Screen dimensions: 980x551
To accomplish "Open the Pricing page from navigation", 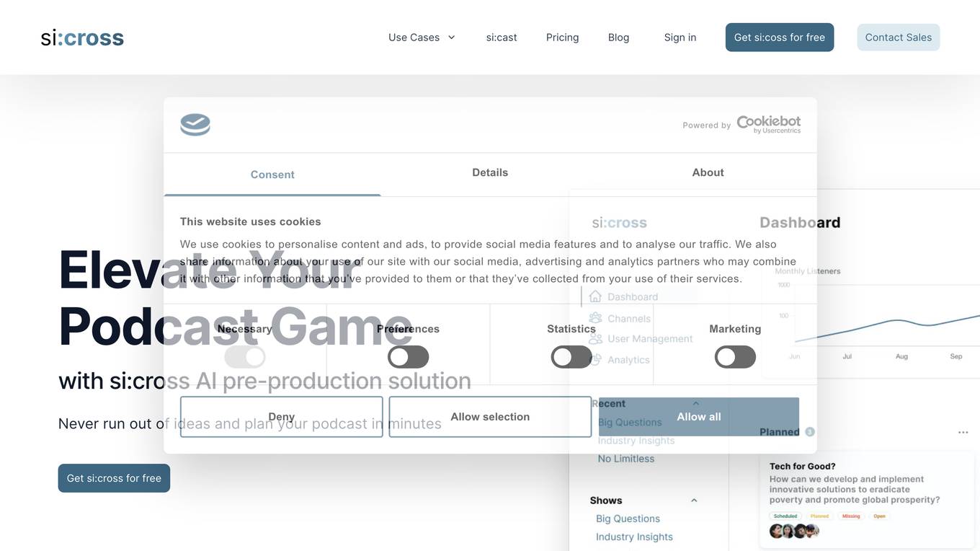I will (x=562, y=37).
